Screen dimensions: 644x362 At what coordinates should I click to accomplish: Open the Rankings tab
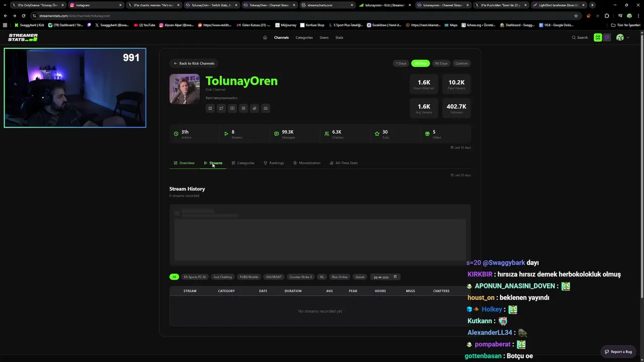point(274,163)
